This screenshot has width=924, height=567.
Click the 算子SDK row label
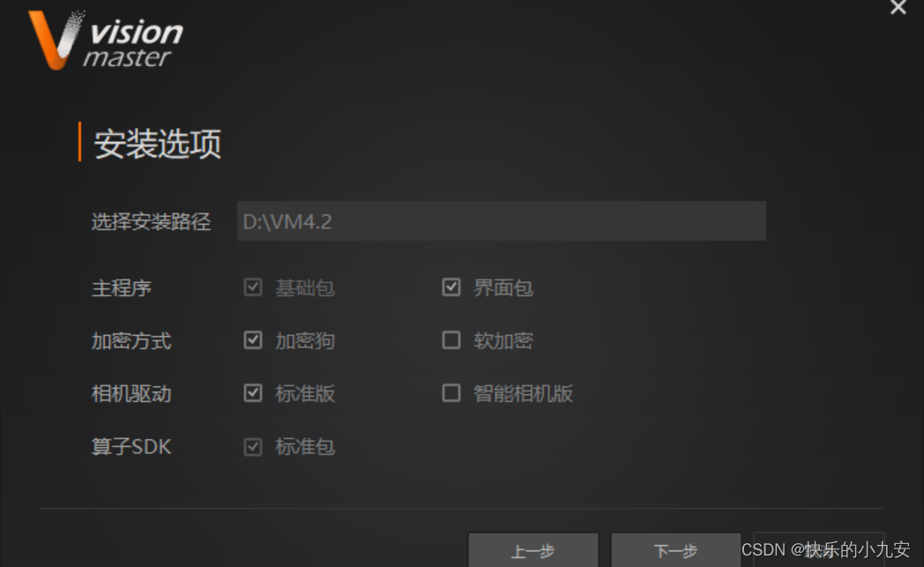(131, 447)
